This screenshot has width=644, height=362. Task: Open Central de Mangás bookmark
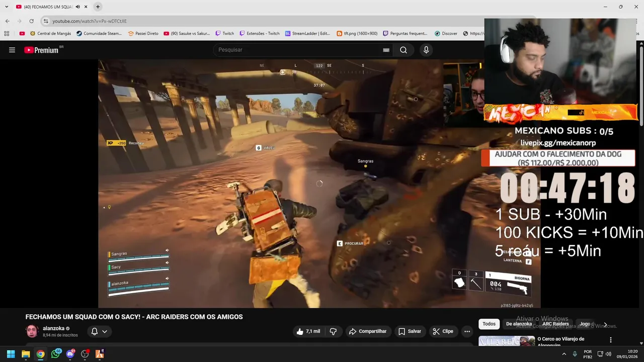(50, 33)
